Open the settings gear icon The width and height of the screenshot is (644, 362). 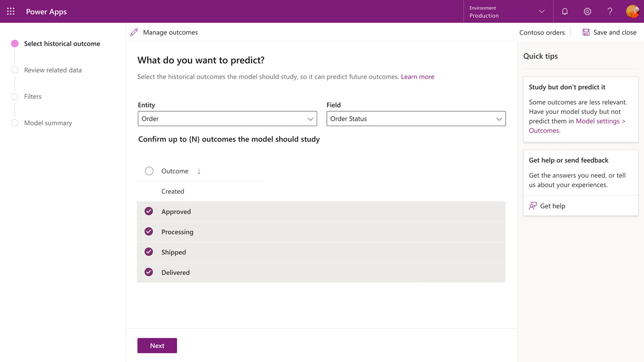coord(587,11)
